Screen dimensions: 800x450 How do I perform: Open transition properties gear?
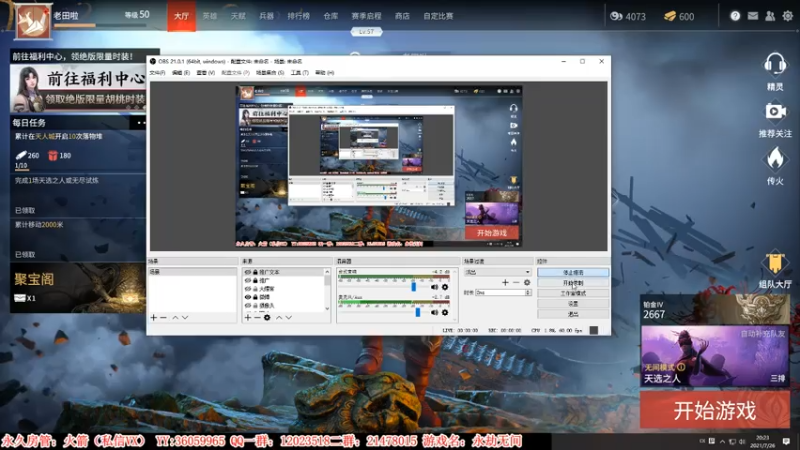[527, 282]
